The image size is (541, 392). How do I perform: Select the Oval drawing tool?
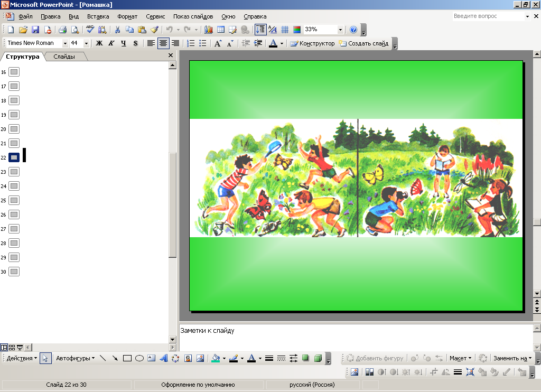[x=139, y=358]
